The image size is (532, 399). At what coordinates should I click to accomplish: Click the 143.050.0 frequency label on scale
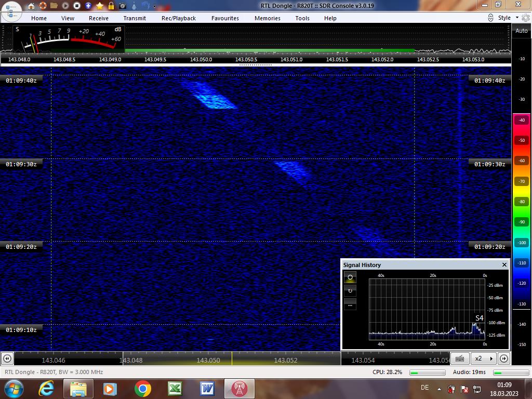pyautogui.click(x=201, y=59)
